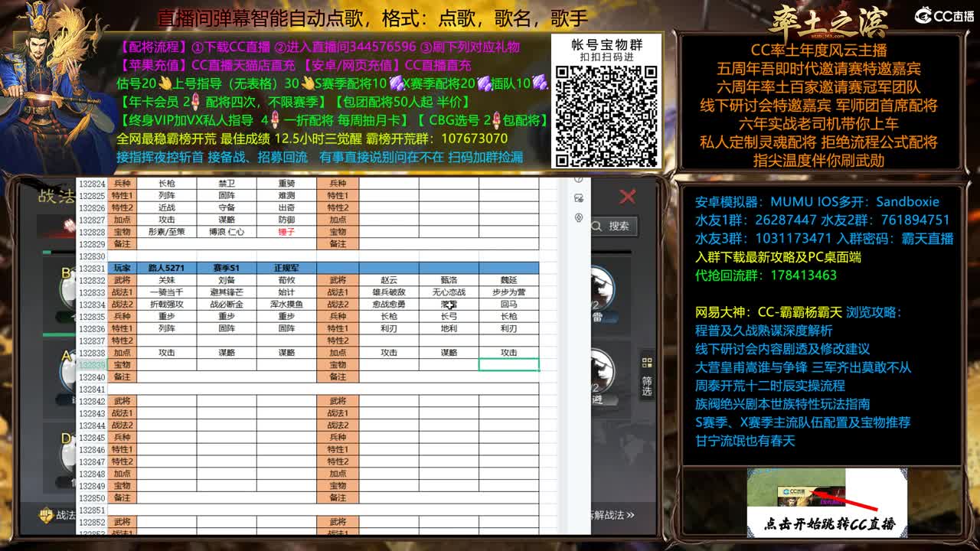Click the CC直播 logo at top right
The width and height of the screenshot is (980, 551).
tap(944, 15)
